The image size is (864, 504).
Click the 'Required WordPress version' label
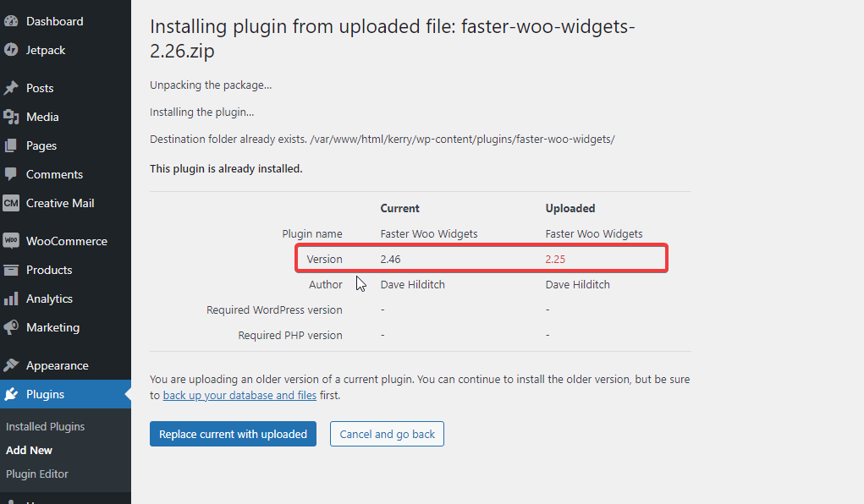[x=274, y=310]
